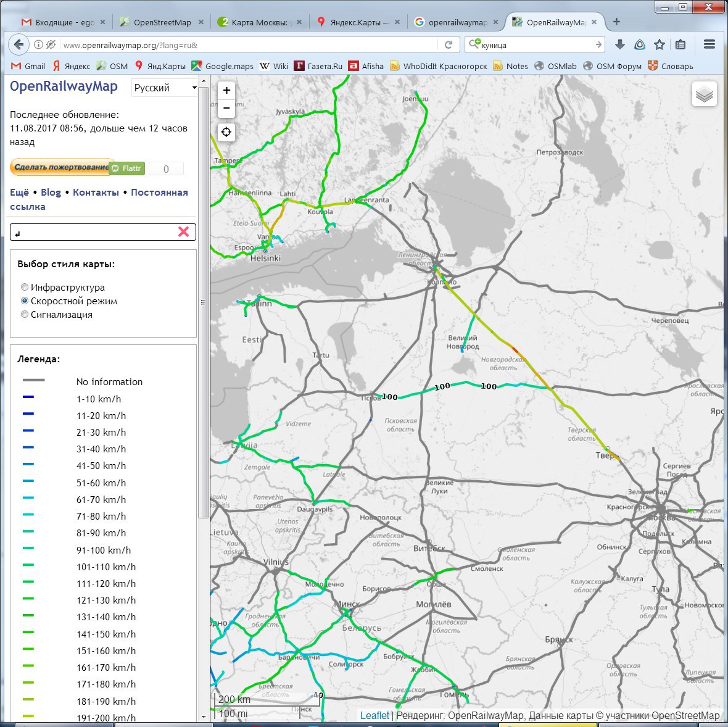
Task: Close the Яндекс.Карты tab
Action: [x=397, y=22]
